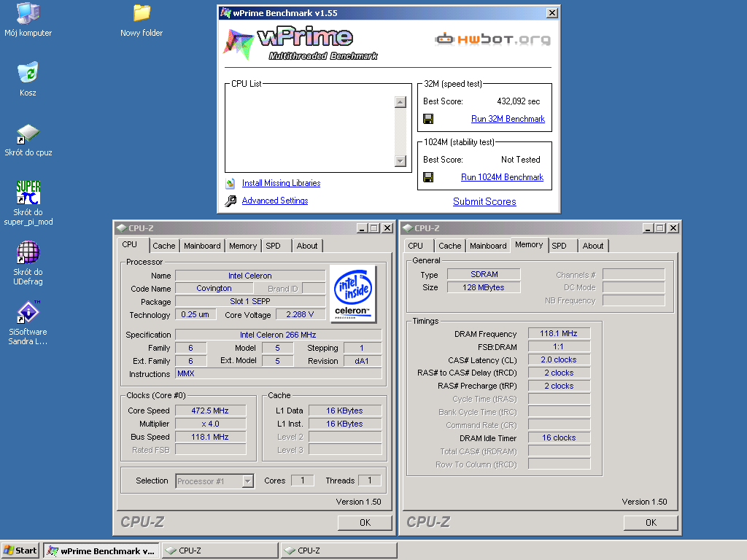The height and width of the screenshot is (560, 747).
Task: Click the Slot 1 SEPP package field
Action: point(250,301)
